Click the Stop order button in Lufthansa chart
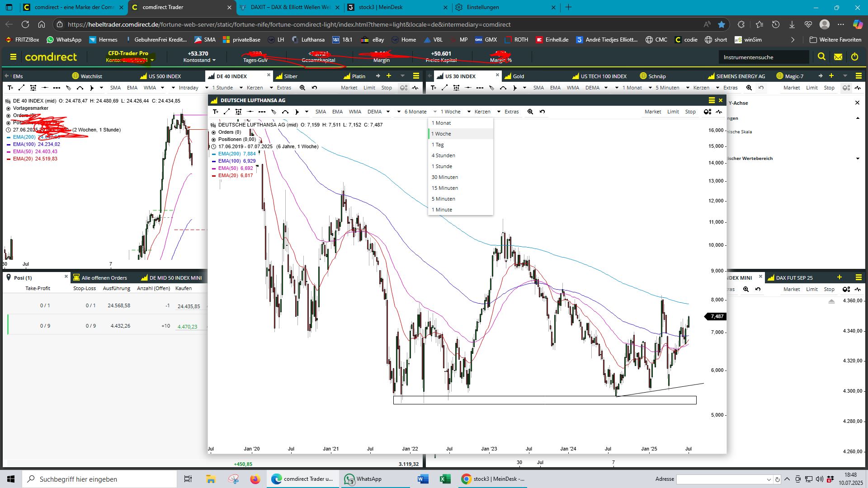The height and width of the screenshot is (488, 868). point(690,112)
